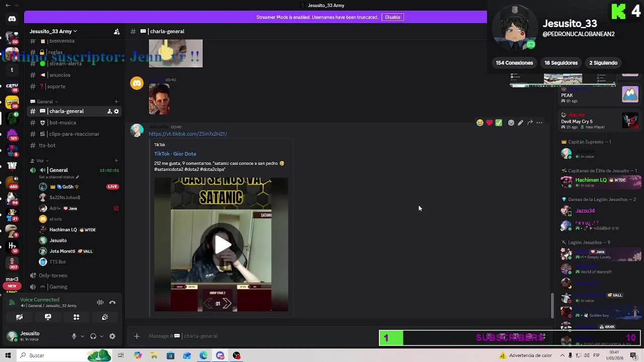The image size is (644, 362).
Task: Open the soporte channel
Action: [56, 86]
